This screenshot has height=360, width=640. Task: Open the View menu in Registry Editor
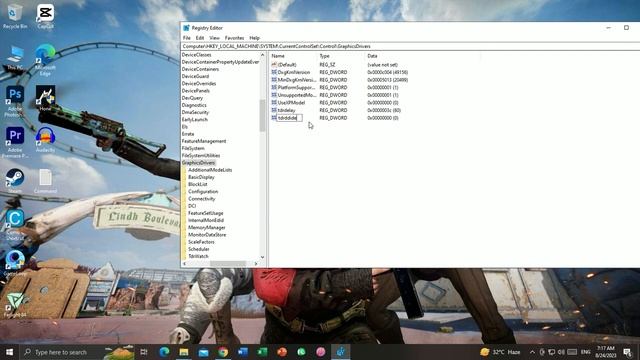(x=214, y=38)
